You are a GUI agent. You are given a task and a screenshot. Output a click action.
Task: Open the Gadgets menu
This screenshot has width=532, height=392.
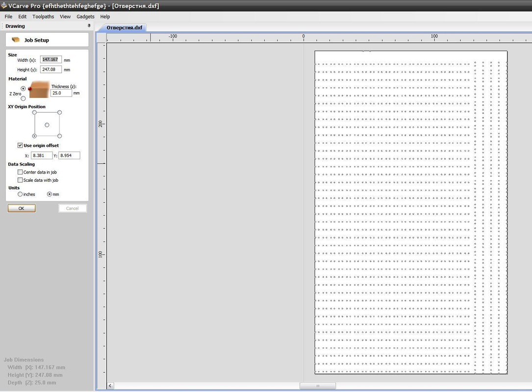pyautogui.click(x=85, y=17)
